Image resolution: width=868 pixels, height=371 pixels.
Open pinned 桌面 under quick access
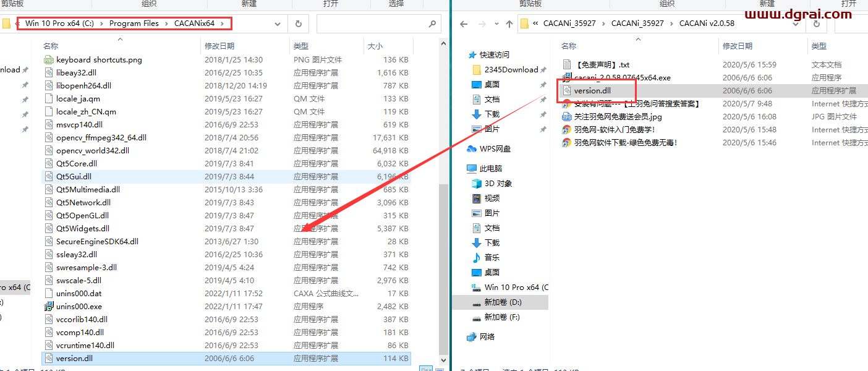pos(485,84)
